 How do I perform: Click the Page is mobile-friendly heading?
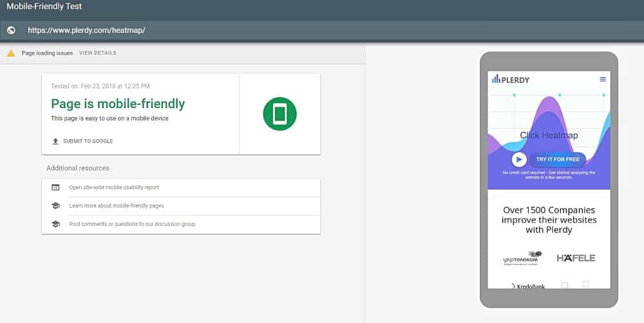click(118, 104)
